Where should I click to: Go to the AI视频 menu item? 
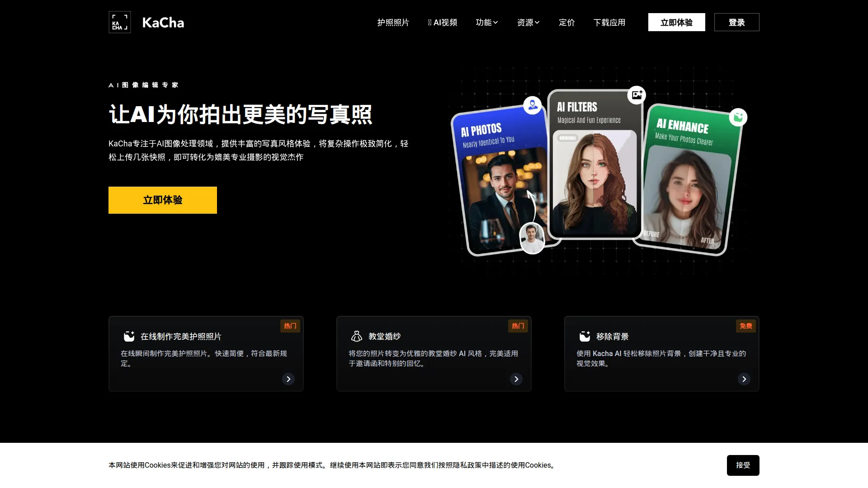click(x=443, y=23)
